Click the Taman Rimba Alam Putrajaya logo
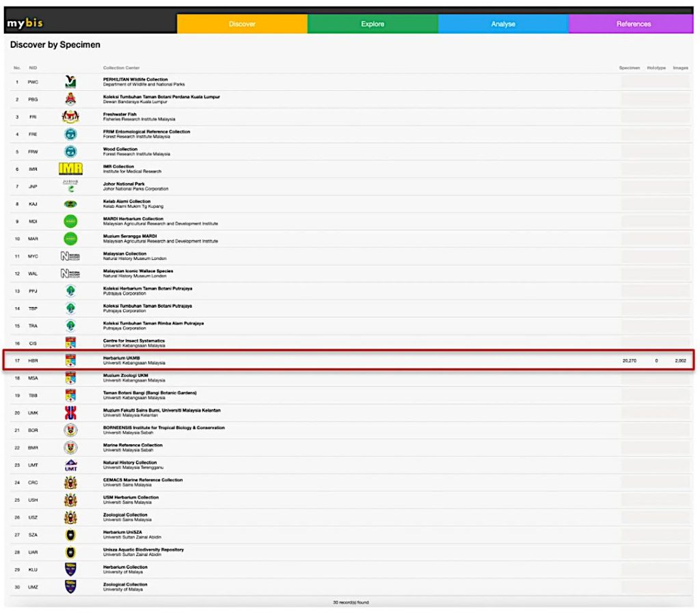Viewport: 700px width, 614px height. (x=70, y=326)
